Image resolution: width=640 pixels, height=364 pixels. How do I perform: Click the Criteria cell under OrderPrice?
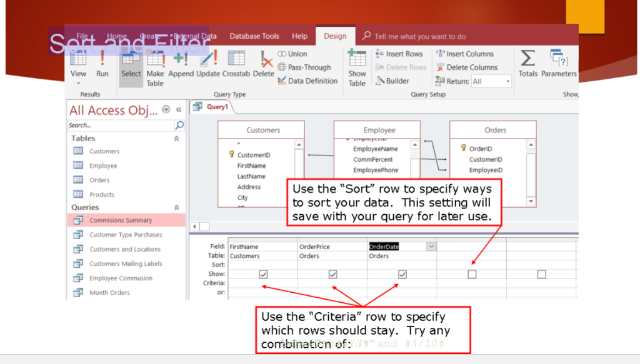[x=332, y=283]
